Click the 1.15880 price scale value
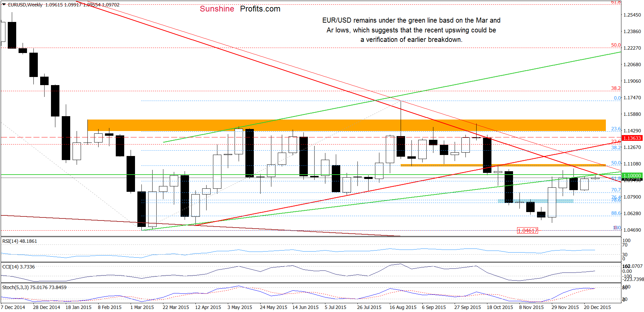Image resolution: width=644 pixels, height=312 pixels. (632, 114)
